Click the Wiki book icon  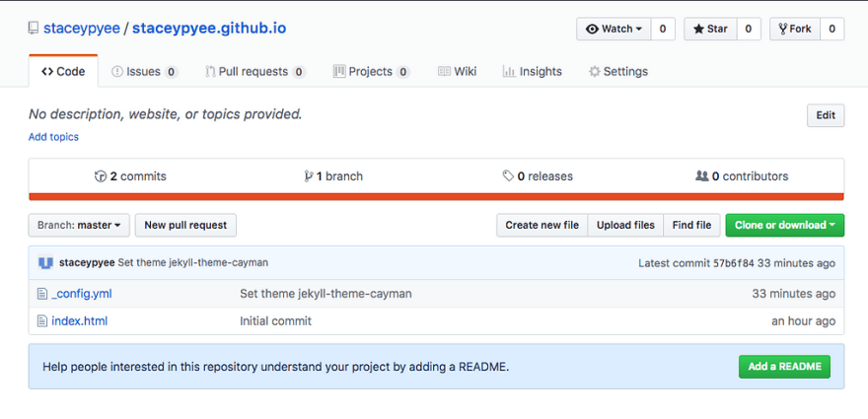[444, 71]
